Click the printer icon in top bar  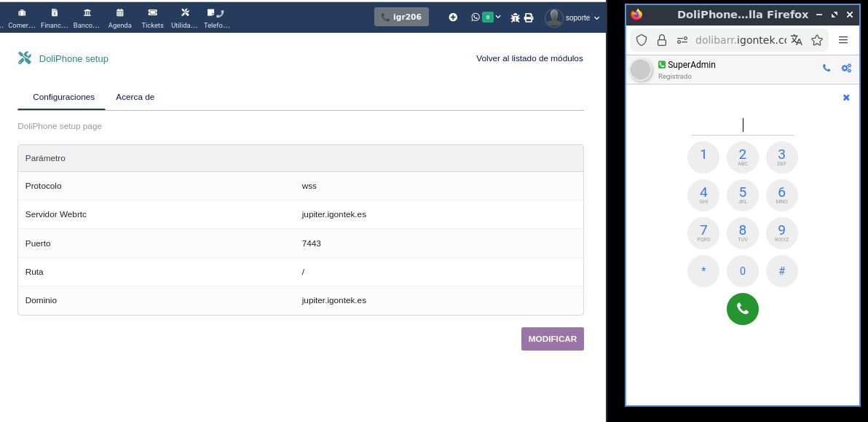[529, 17]
